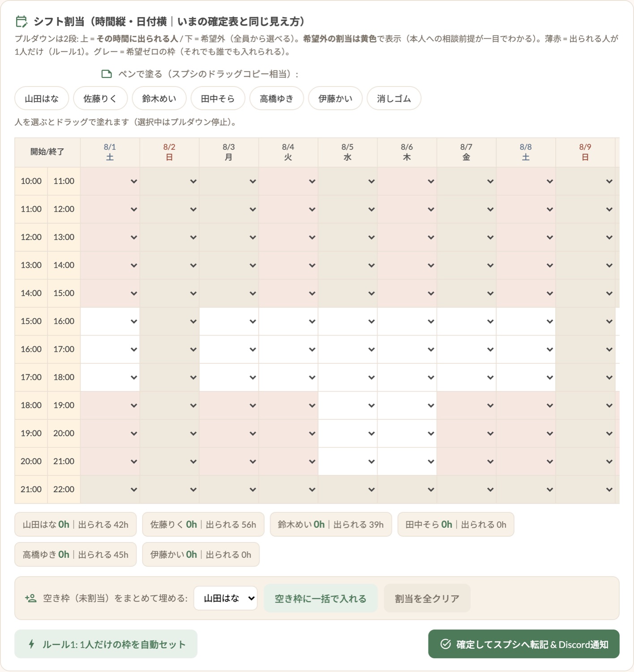Click 高橋ゆき 0h 出られる 45h summary chip
Screen dimensions: 634x672
coord(76,555)
